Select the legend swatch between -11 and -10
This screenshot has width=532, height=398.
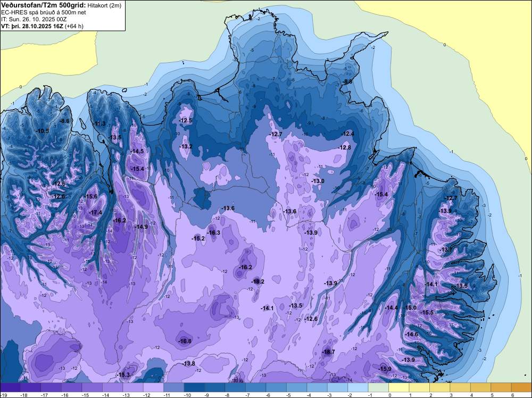(174, 387)
